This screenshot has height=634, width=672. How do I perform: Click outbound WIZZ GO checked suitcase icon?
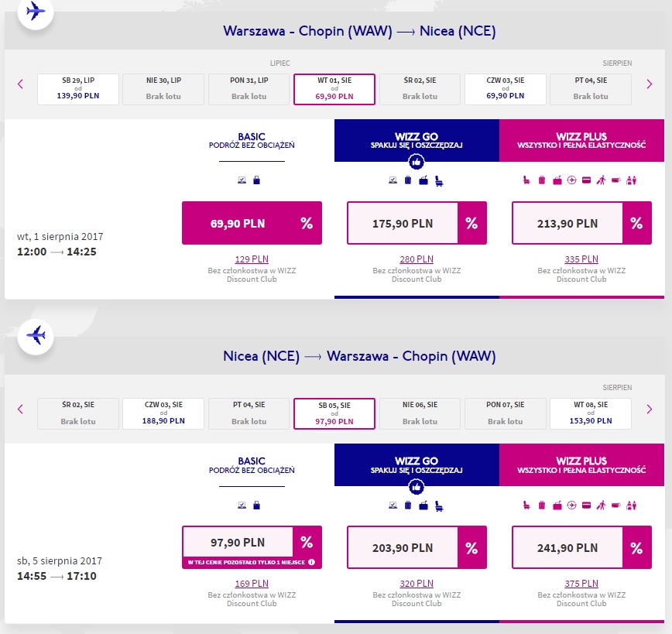tap(408, 180)
